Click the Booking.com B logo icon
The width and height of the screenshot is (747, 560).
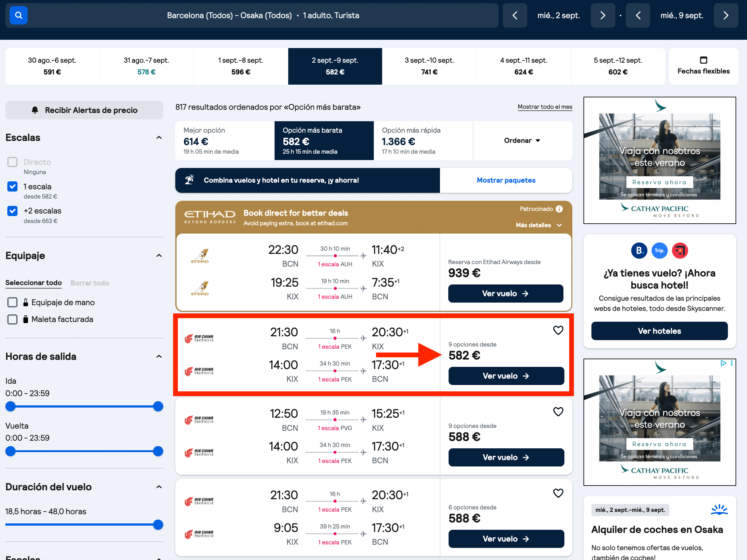(x=639, y=250)
